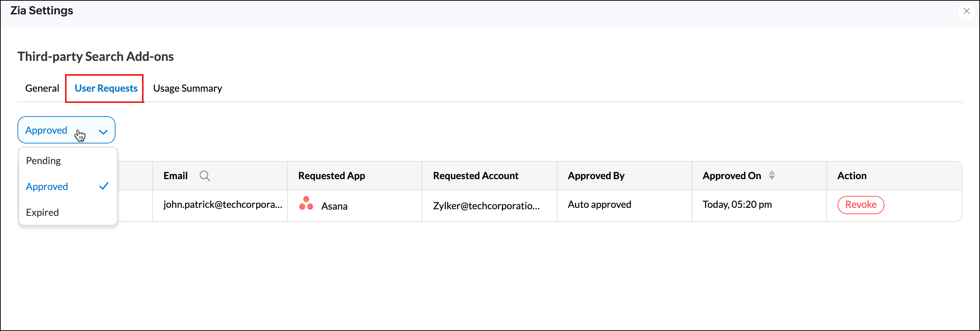The width and height of the screenshot is (980, 331).
Task: Revoke the Asana access request
Action: pyautogui.click(x=860, y=205)
